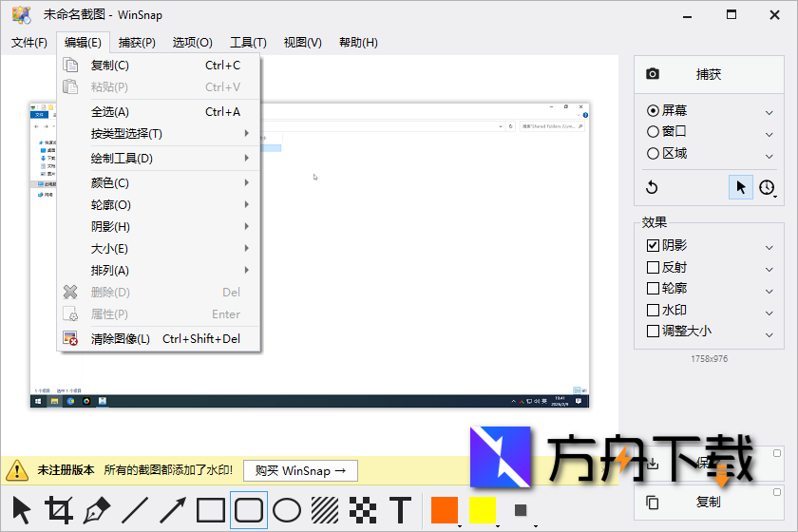Click File Explorer taskbar icon in preview
The width and height of the screenshot is (798, 532).
click(54, 401)
